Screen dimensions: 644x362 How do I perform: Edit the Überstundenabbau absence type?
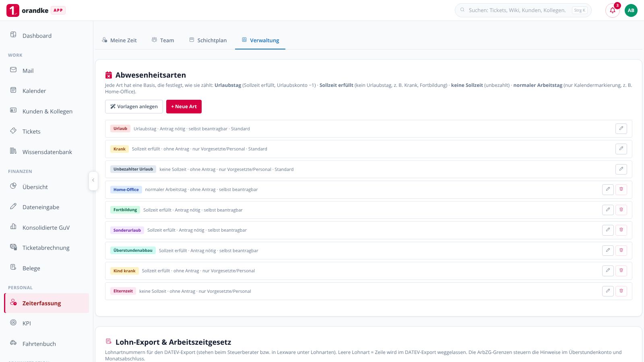(608, 251)
